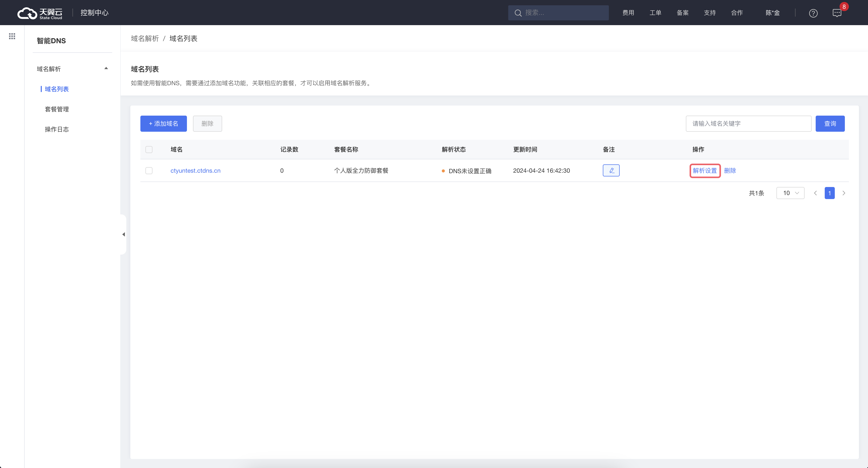Click the 智能DNS sidebar title
This screenshot has width=868, height=468.
tap(51, 41)
